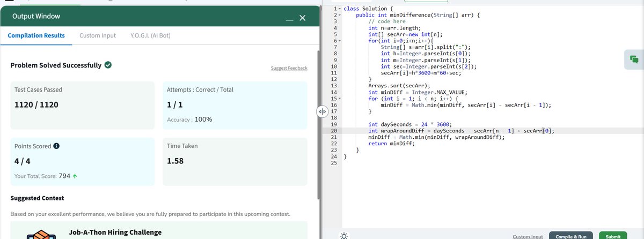Click the Compile & Run button

click(x=571, y=236)
